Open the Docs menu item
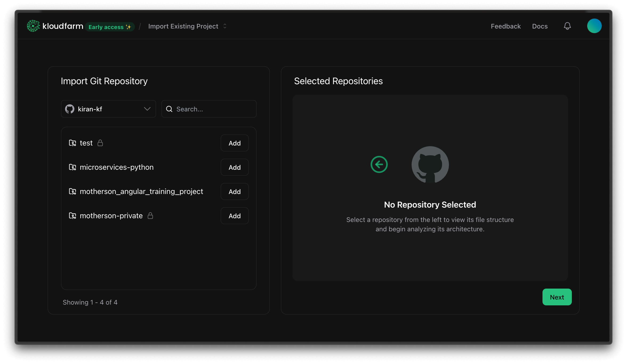The height and width of the screenshot is (364, 627). (540, 26)
